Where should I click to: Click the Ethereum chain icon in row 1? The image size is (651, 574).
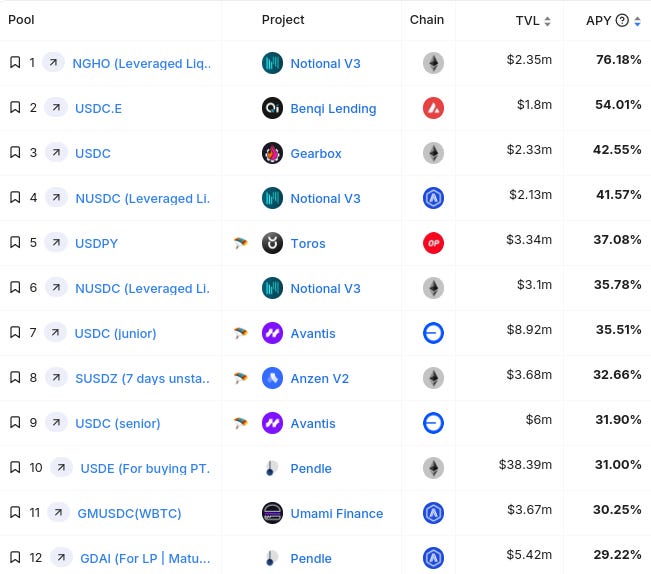coord(433,63)
